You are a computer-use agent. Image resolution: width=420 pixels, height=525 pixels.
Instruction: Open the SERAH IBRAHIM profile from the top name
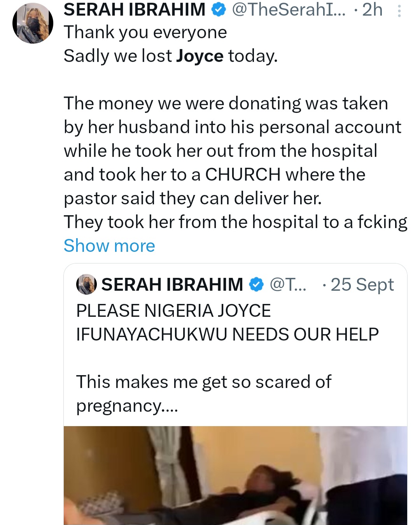tap(135, 10)
